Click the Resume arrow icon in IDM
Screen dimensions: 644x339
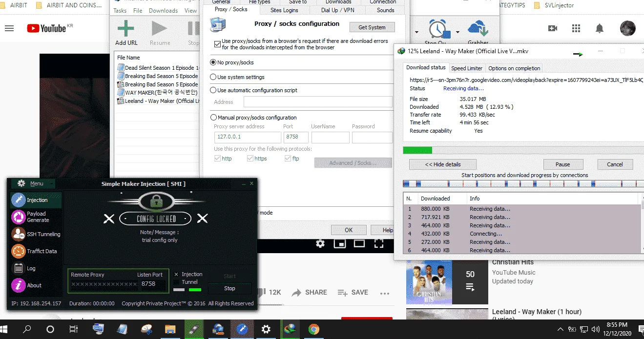pyautogui.click(x=159, y=29)
